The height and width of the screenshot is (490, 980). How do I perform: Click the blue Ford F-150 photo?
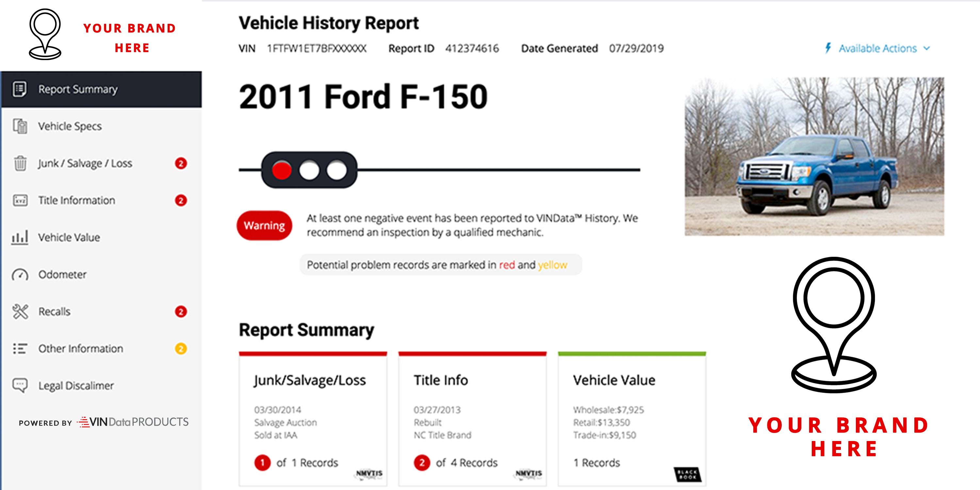(814, 156)
